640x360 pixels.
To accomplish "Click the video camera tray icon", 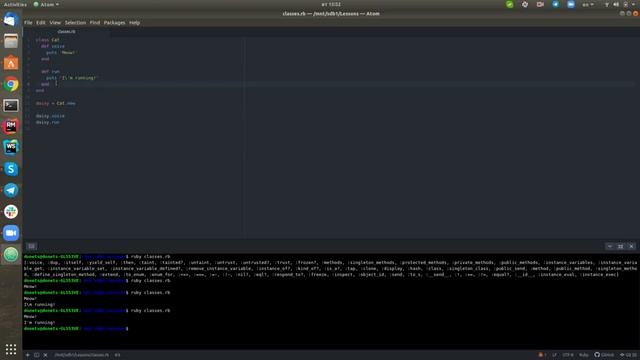I will 540,4.
